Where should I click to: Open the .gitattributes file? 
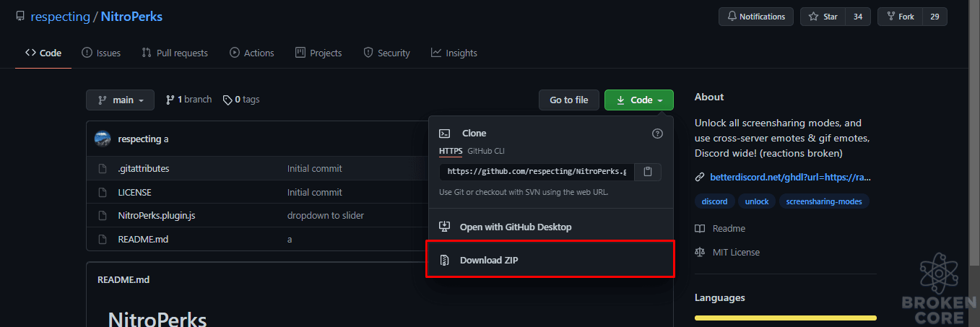point(144,168)
